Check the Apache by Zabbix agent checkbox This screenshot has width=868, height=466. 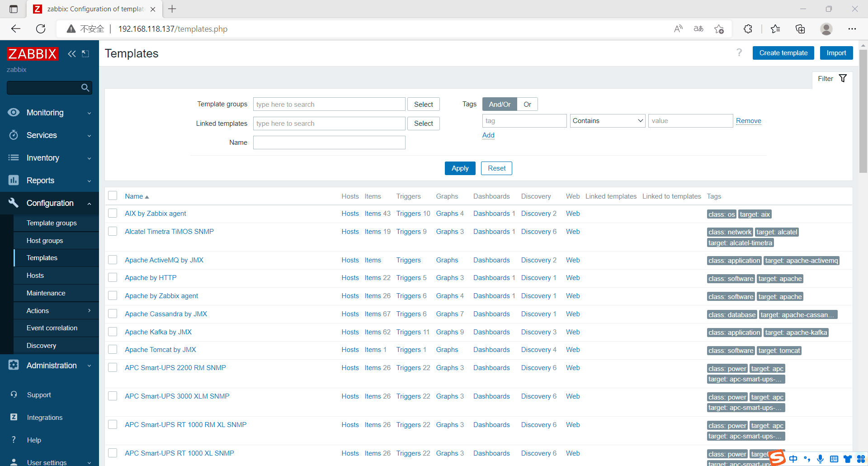[113, 295]
